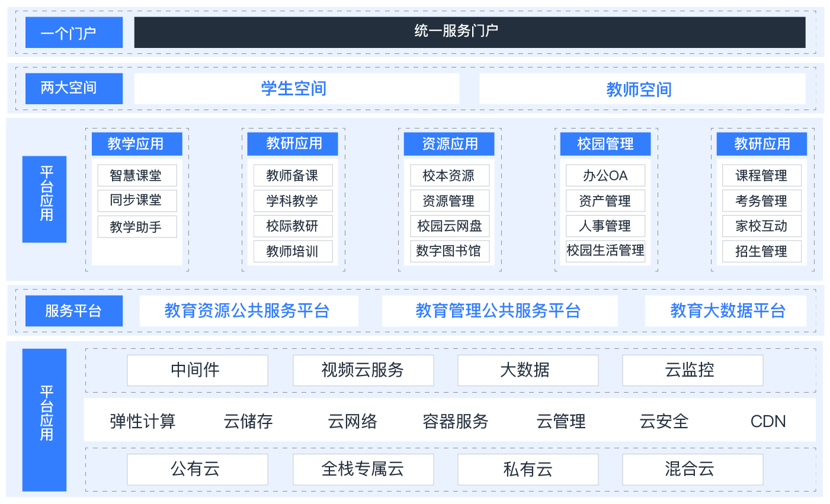Click the 资产管理 box
The height and width of the screenshot is (504, 830).
pyautogui.click(x=605, y=201)
